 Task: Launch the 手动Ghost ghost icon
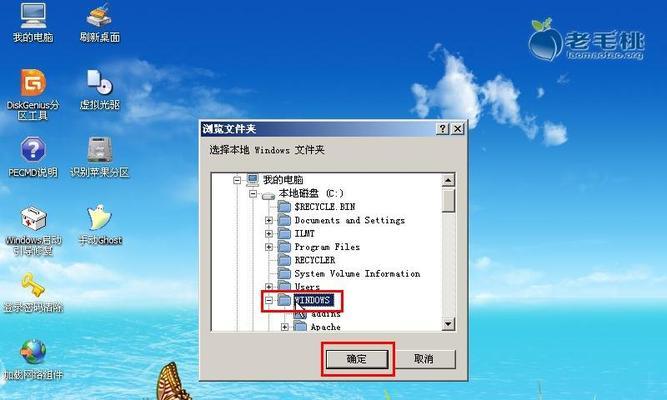pyautogui.click(x=100, y=225)
